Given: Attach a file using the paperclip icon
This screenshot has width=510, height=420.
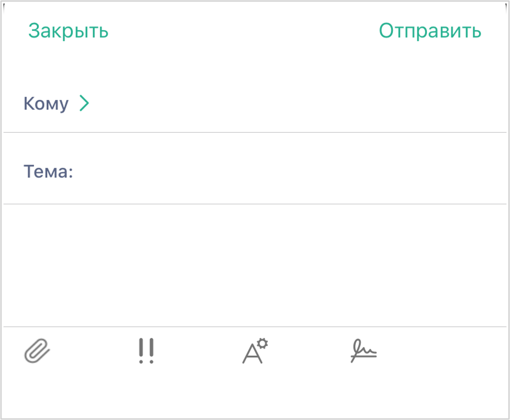Looking at the screenshot, I should tap(37, 351).
